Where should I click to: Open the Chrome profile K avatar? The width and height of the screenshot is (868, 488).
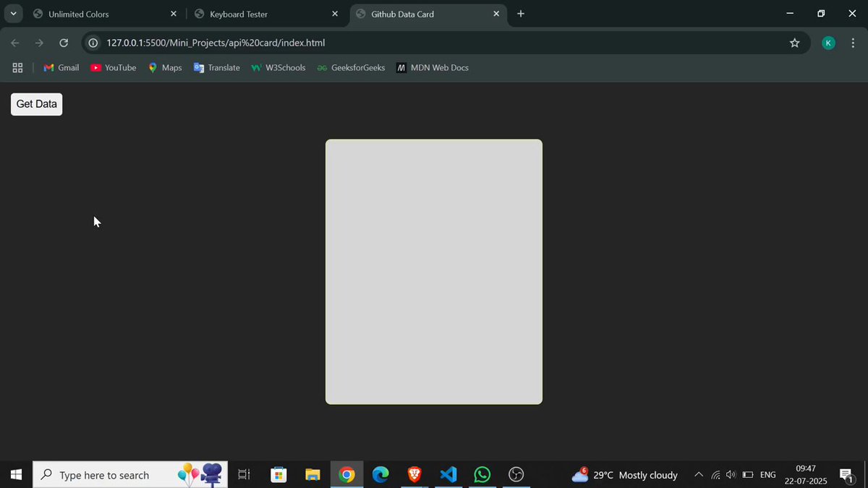(829, 43)
